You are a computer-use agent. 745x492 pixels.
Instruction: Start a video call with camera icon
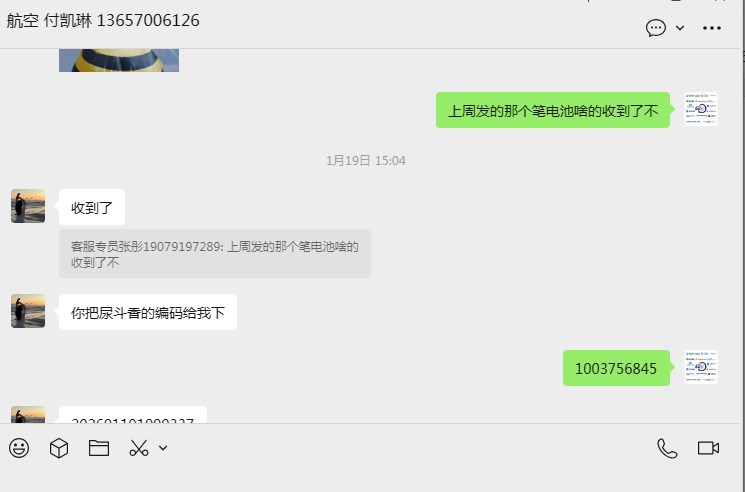708,448
